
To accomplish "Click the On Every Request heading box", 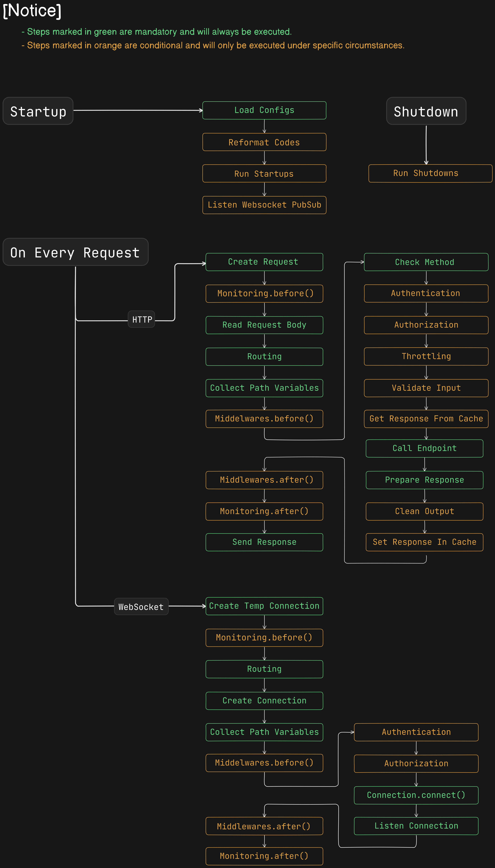I will coord(76,252).
